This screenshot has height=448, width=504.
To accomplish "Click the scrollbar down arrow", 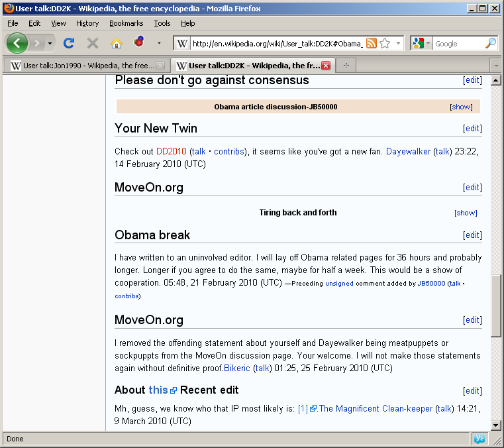I will click(x=495, y=425).
